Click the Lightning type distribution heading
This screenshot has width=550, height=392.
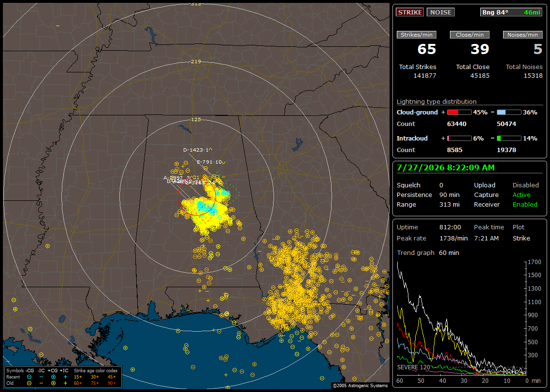click(x=436, y=101)
